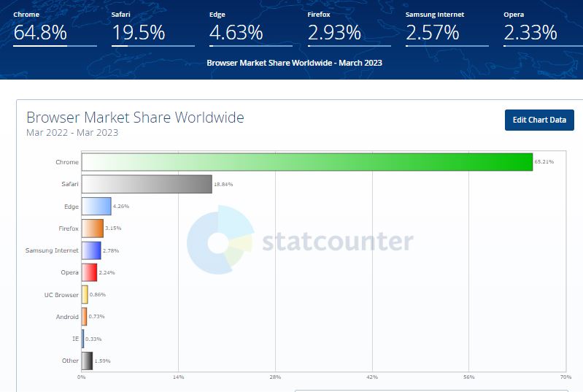Click the Android axis label
Image resolution: width=583 pixels, height=392 pixels.
point(67,317)
